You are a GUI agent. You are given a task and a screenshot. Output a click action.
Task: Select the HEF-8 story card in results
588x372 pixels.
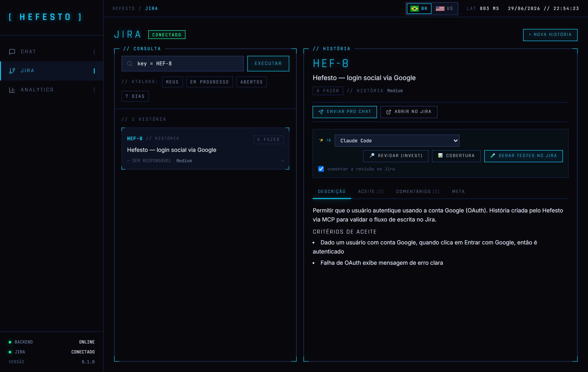coord(205,149)
